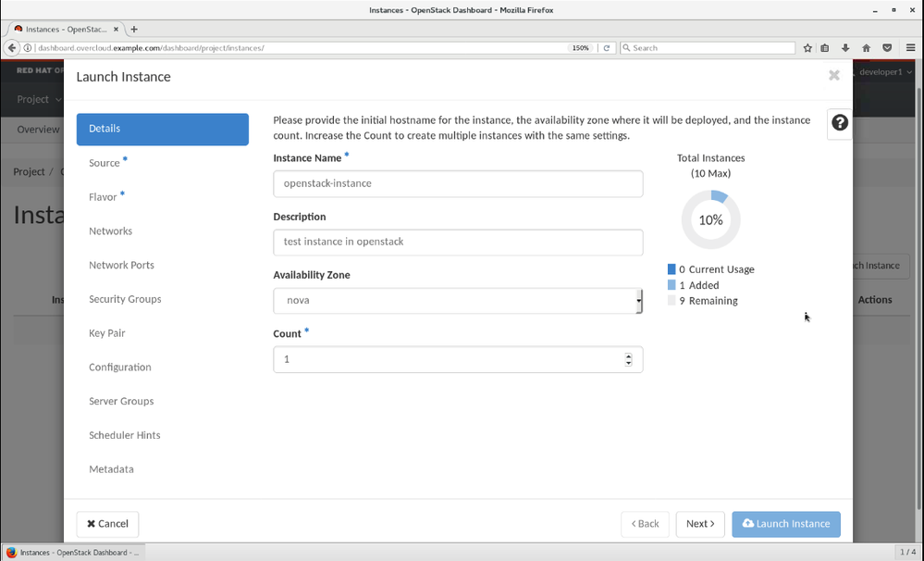The height and width of the screenshot is (561, 924).
Task: Open the Security Groups step
Action: (x=125, y=299)
